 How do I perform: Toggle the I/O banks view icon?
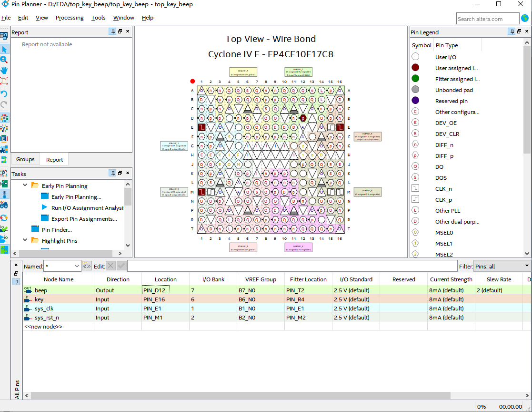coord(4,118)
